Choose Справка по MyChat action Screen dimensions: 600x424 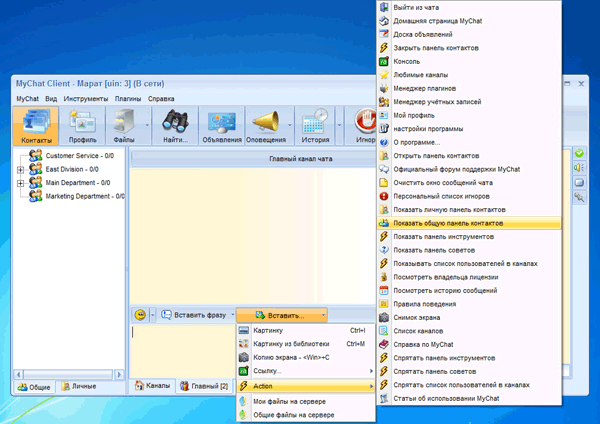point(469,344)
